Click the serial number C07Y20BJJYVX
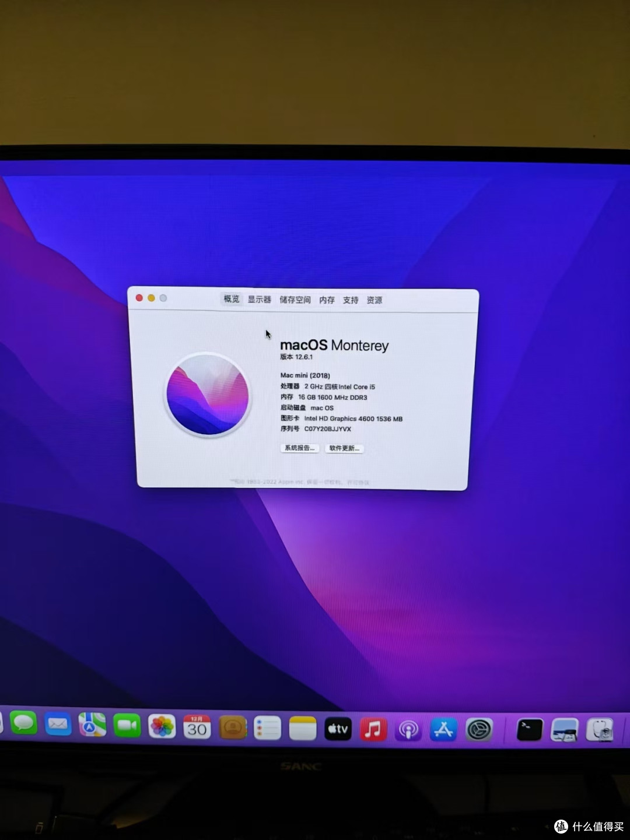Viewport: 630px width, 840px height. (328, 429)
